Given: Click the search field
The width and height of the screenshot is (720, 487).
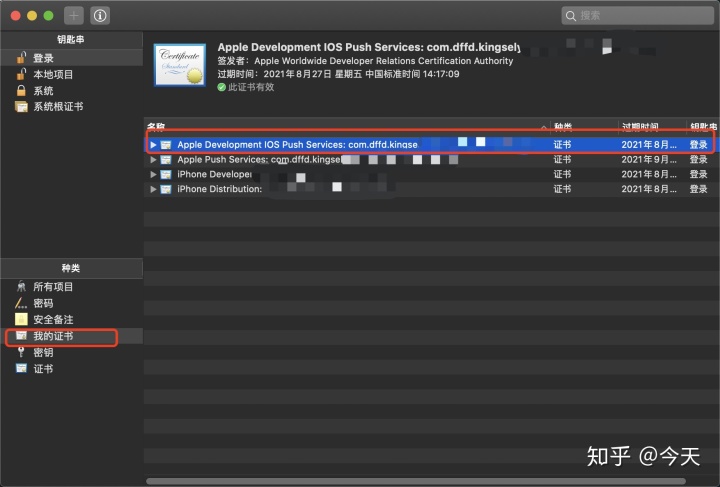Looking at the screenshot, I should coord(637,16).
